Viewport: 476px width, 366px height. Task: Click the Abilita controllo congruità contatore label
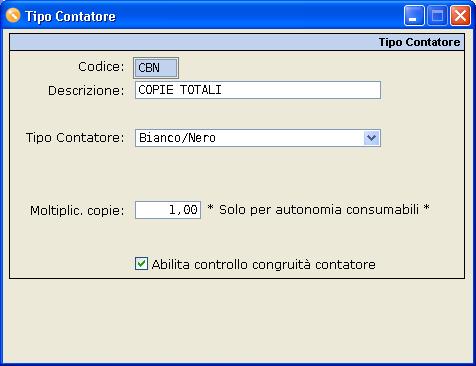264,265
